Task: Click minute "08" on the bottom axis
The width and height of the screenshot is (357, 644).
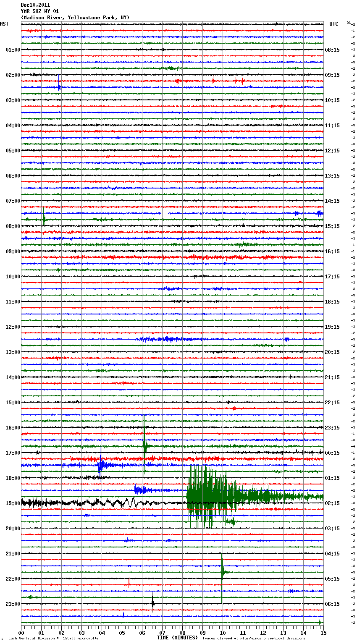Action: point(182,633)
